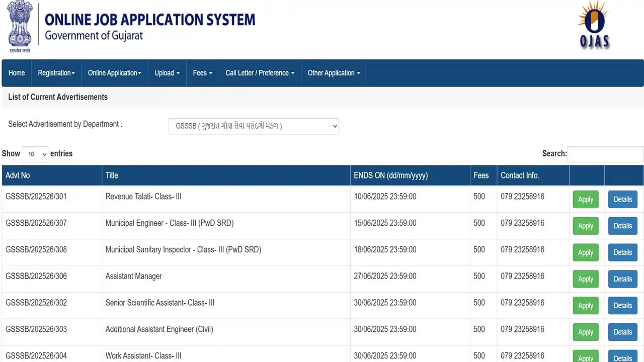Viewport: 644px width, 362px height.
Task: Expand the Other Application menu
Action: tap(334, 73)
